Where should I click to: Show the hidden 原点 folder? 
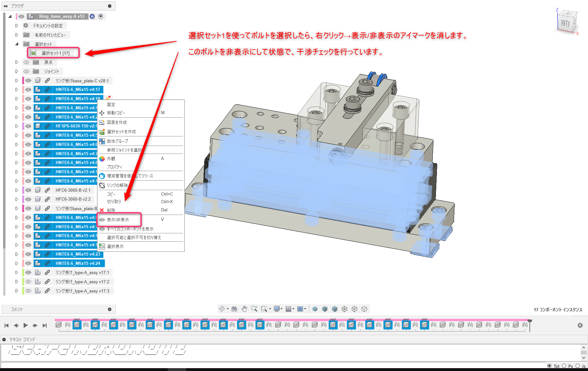[x=27, y=62]
